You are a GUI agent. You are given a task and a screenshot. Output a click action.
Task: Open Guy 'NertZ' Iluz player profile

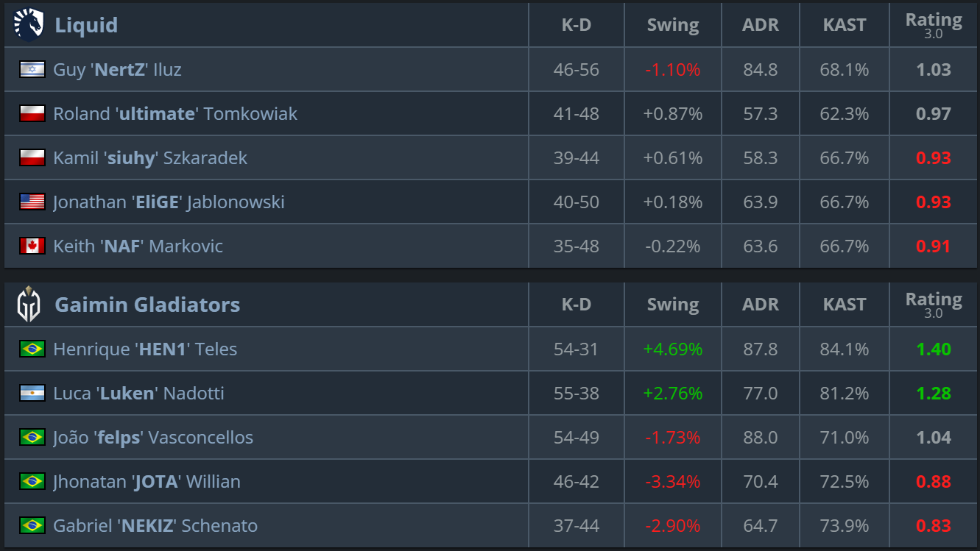click(x=117, y=70)
